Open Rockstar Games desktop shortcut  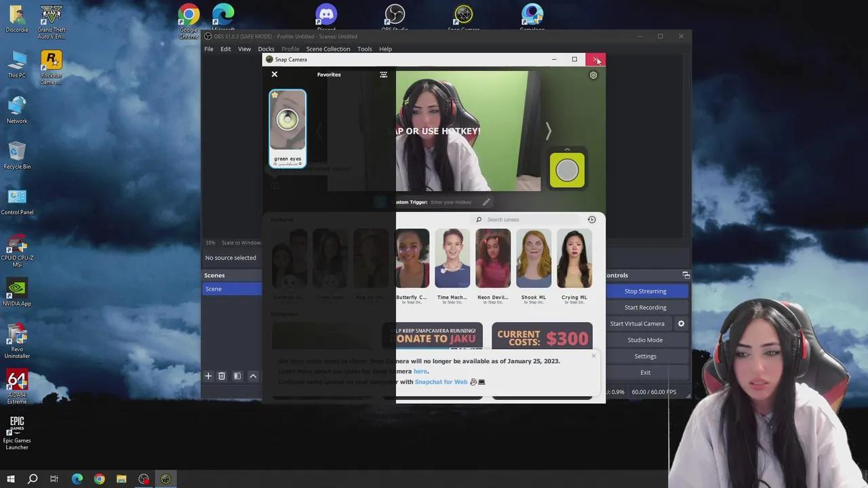[x=52, y=68]
